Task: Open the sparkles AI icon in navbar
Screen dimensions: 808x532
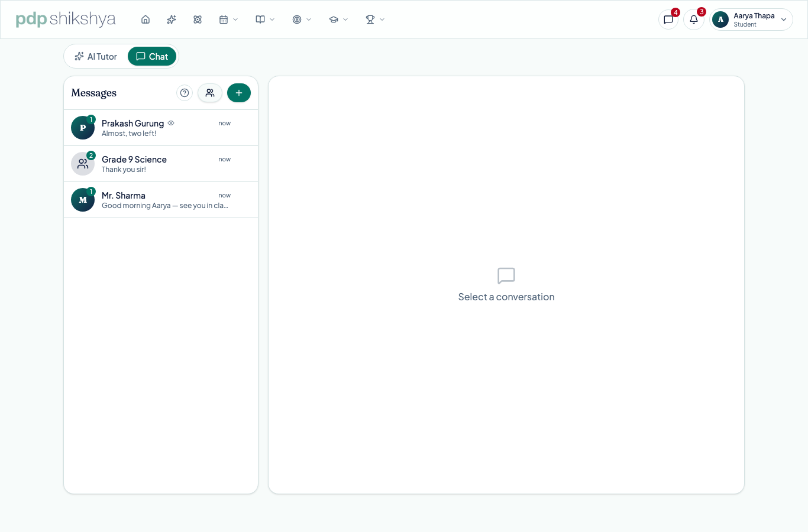Action: point(172,20)
